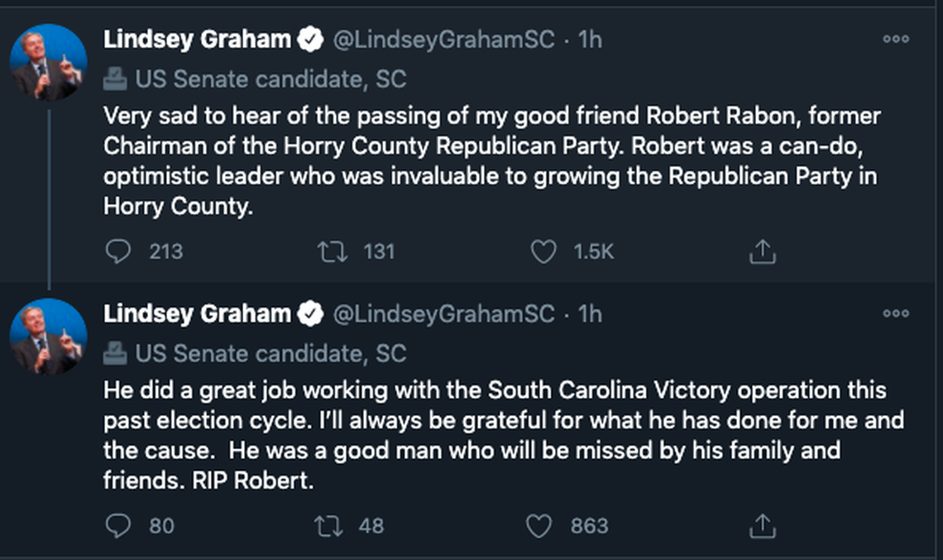Open the more options menu on second tweet
943x560 pixels.
pyautogui.click(x=894, y=311)
